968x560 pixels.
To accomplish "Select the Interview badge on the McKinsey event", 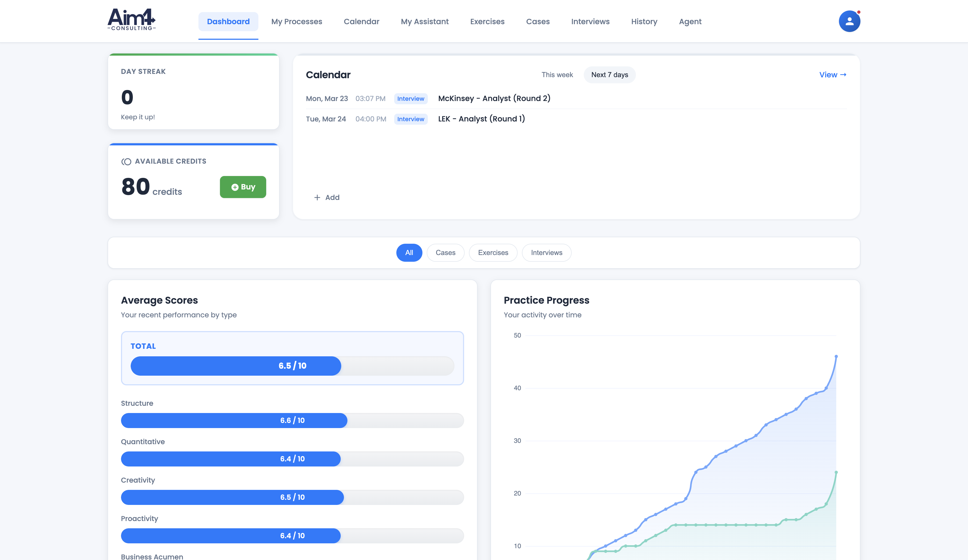I will pyautogui.click(x=411, y=99).
